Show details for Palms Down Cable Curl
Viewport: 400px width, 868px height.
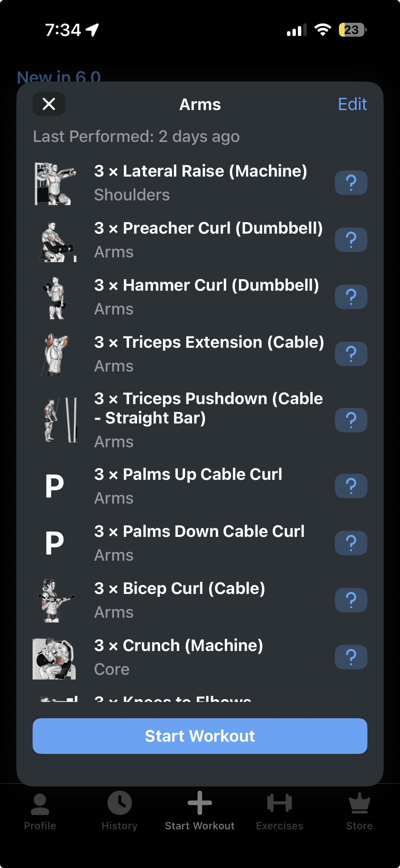click(x=351, y=543)
